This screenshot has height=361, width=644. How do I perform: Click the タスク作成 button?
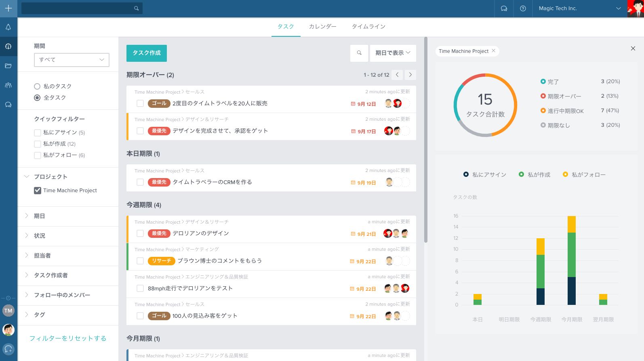[x=147, y=53]
